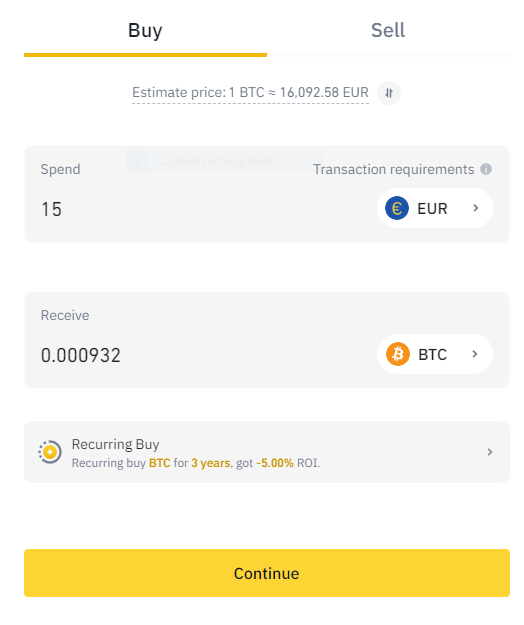Click the Euro currency coin icon
This screenshot has height=625, width=524.
pos(396,208)
